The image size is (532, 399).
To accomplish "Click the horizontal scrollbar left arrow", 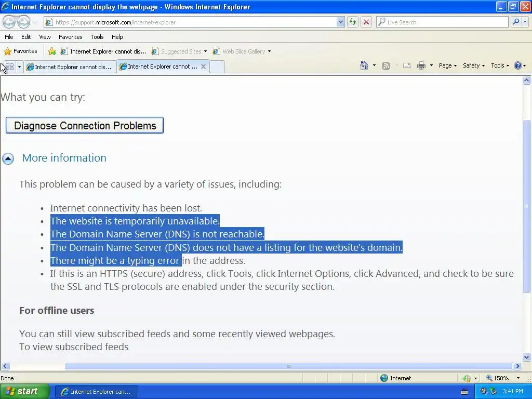I will click(5, 366).
